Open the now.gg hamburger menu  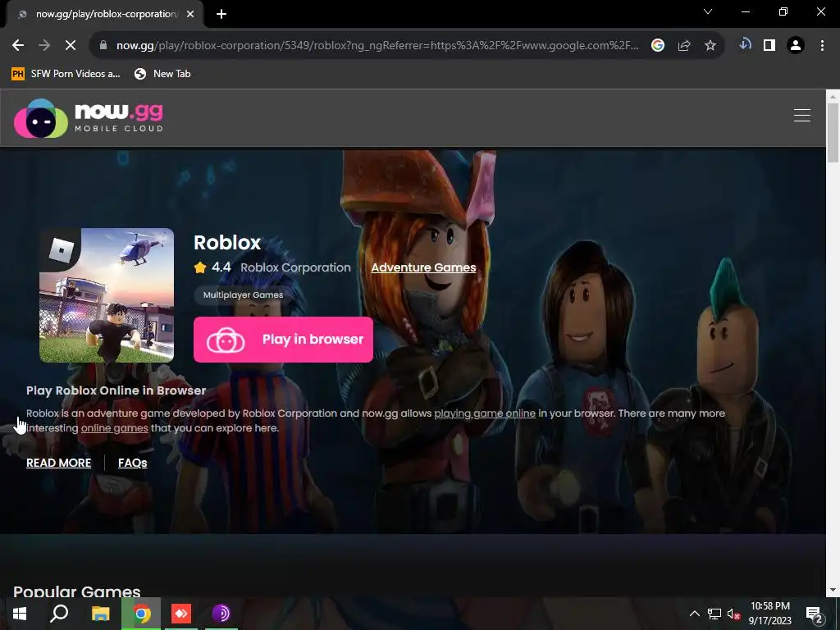coord(802,115)
